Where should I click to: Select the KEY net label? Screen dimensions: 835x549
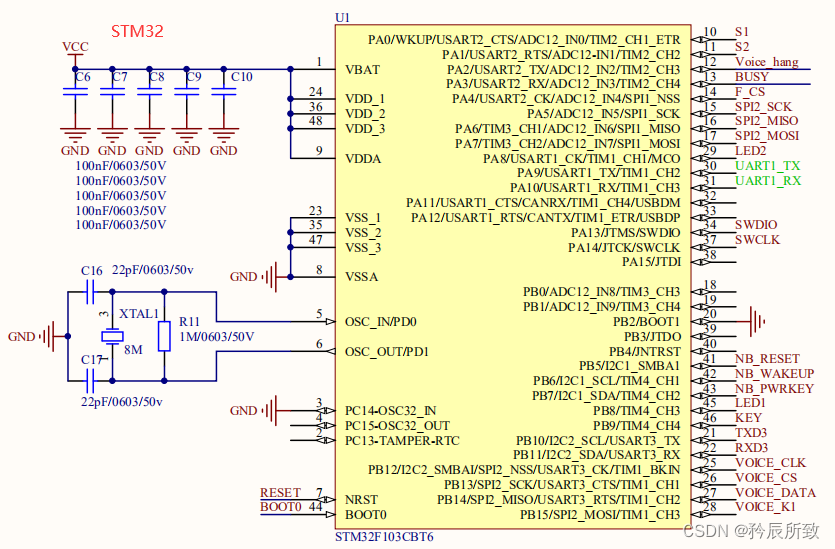pyautogui.click(x=748, y=418)
